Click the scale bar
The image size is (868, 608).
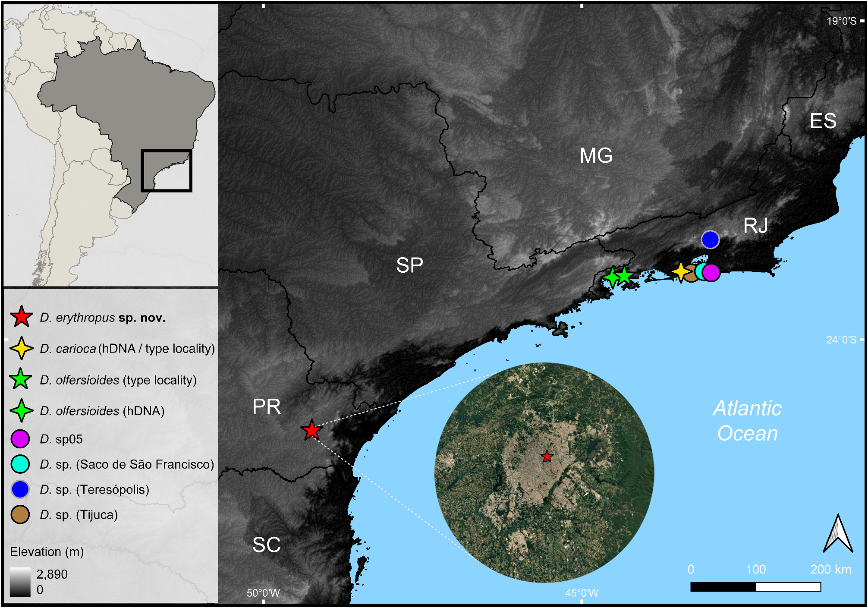point(755,587)
